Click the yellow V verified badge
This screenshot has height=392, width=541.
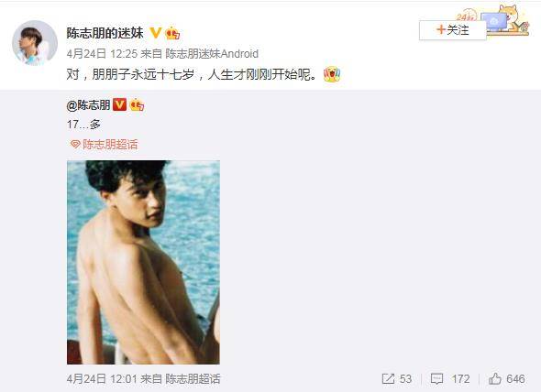click(156, 33)
